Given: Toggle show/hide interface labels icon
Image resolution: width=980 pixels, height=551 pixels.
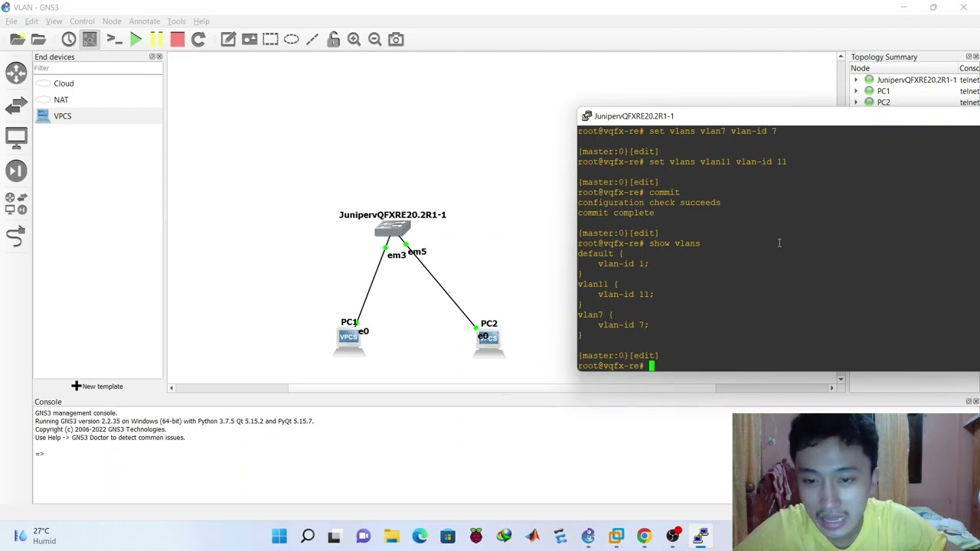Looking at the screenshot, I should click(x=90, y=39).
